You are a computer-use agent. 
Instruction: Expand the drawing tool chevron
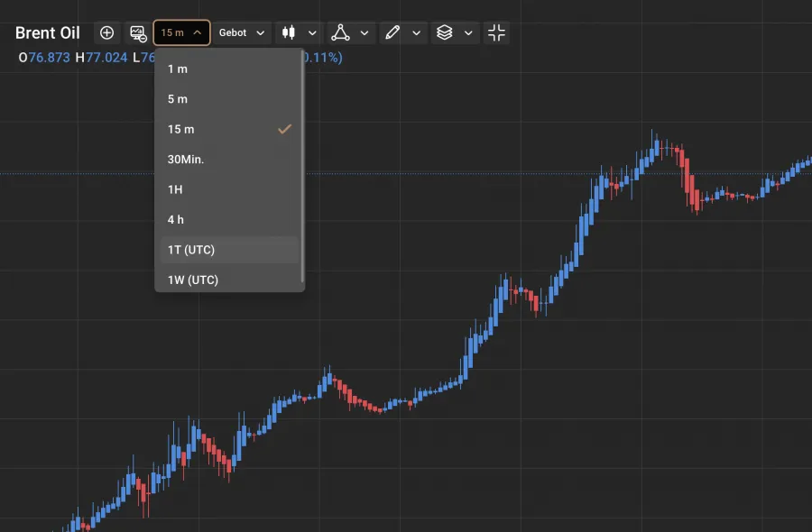416,32
